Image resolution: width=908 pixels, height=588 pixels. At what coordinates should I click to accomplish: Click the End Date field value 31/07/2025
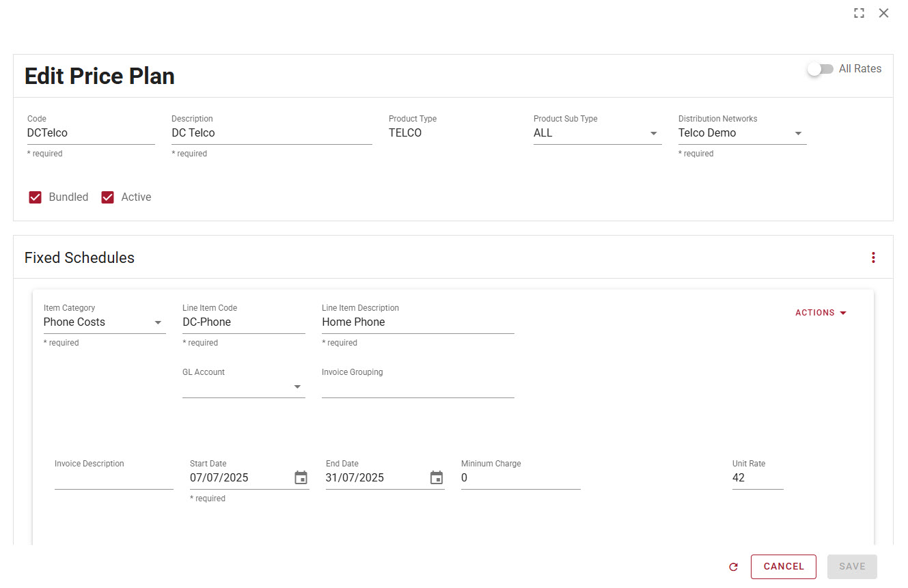click(x=355, y=478)
